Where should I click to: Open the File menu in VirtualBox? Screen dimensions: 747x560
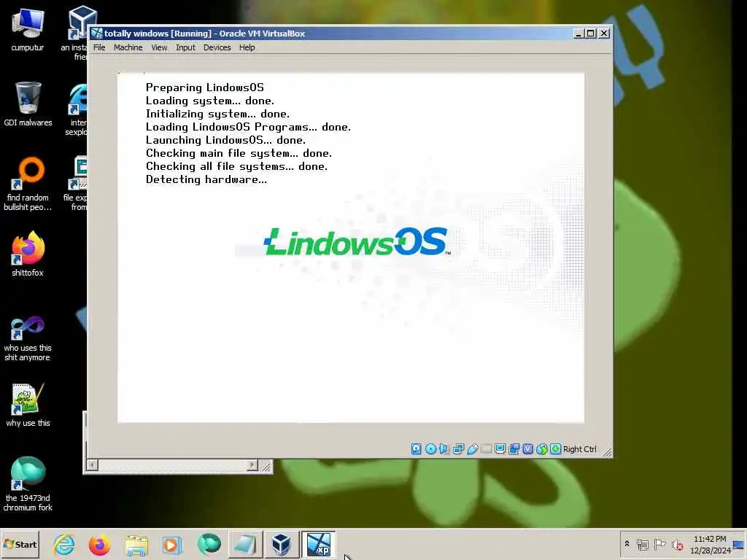99,47
